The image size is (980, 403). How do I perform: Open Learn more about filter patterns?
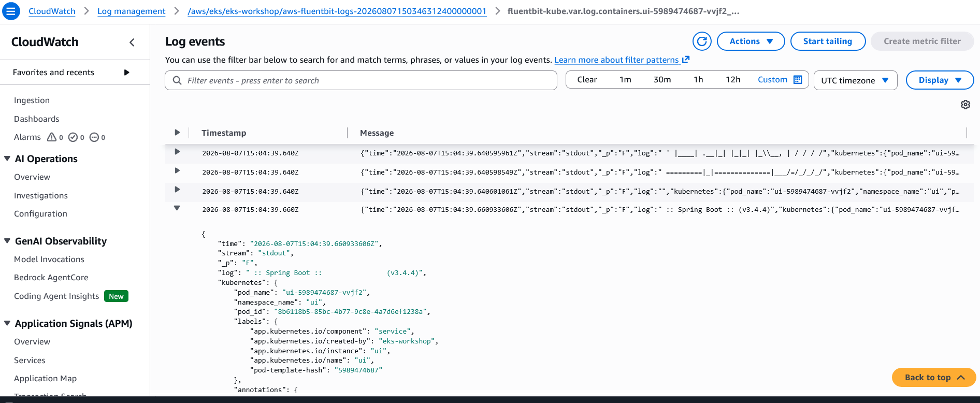[616, 60]
